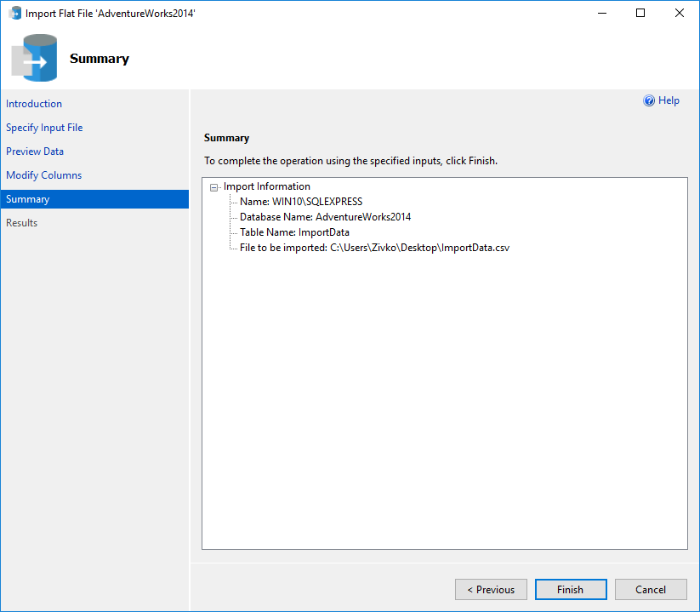Click the database import wizard header icon
This screenshot has height=612, width=700.
click(34, 58)
